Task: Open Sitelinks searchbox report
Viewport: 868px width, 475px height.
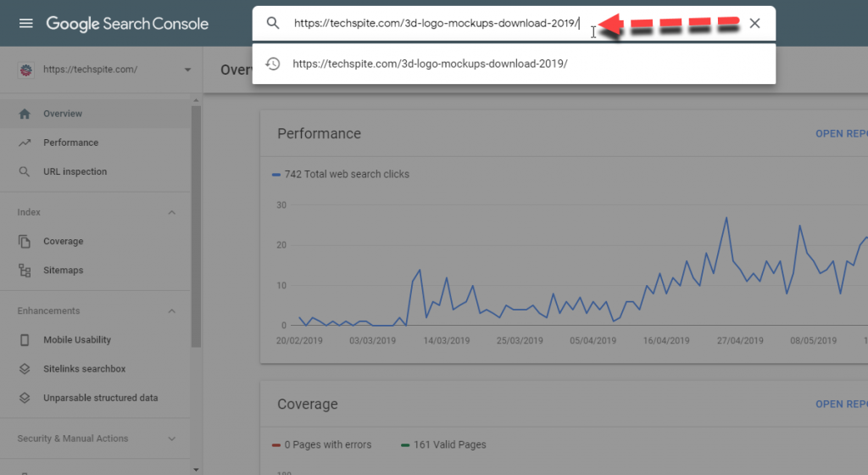Action: (x=95, y=369)
